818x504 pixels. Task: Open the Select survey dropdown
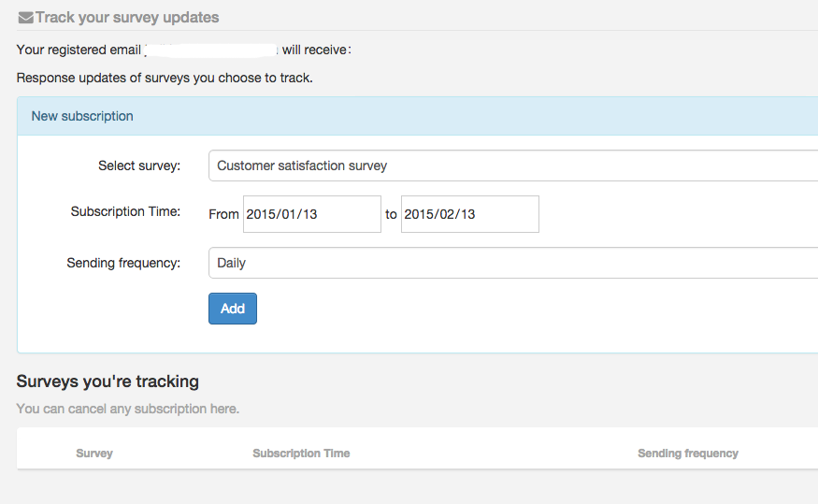[512, 166]
